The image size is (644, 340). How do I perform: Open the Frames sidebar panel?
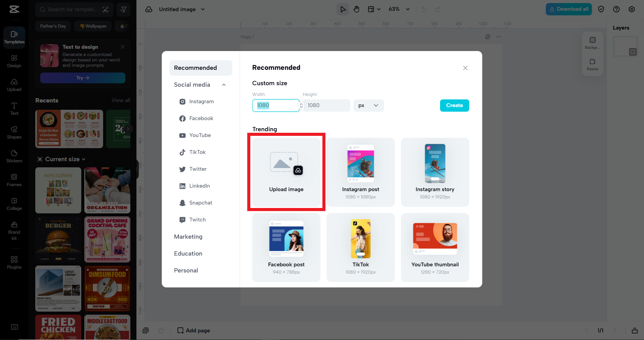[14, 180]
